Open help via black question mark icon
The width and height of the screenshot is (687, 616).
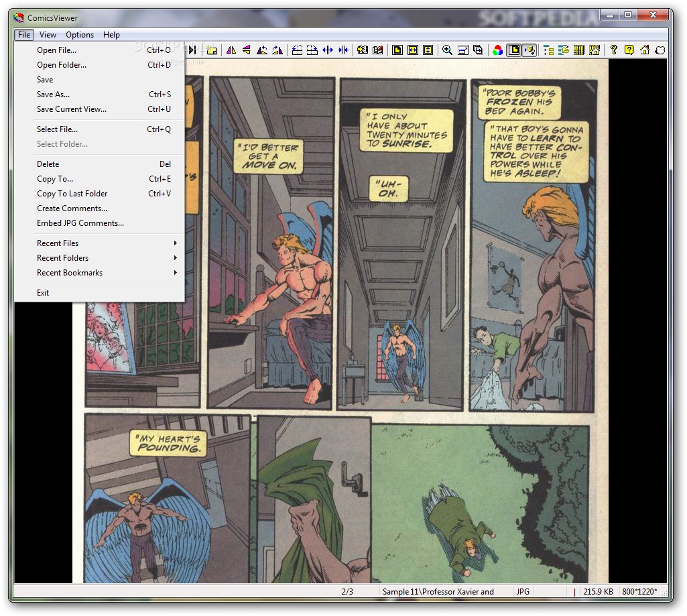click(x=614, y=50)
